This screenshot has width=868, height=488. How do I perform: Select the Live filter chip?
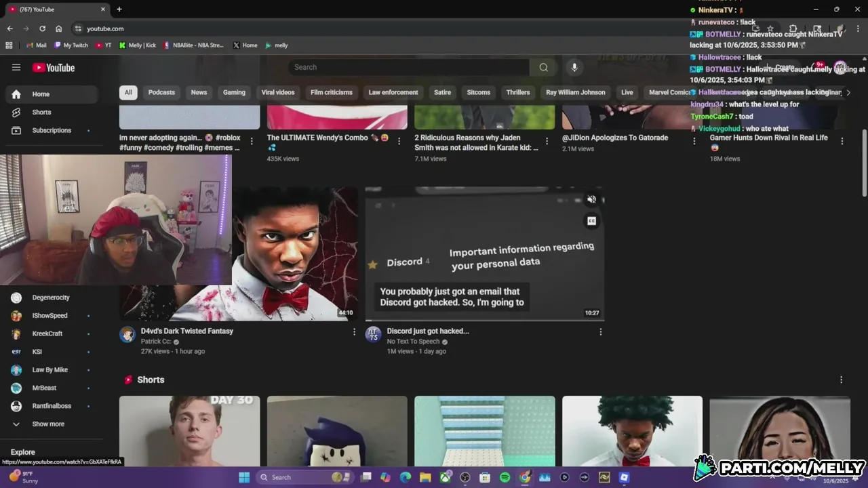point(627,92)
